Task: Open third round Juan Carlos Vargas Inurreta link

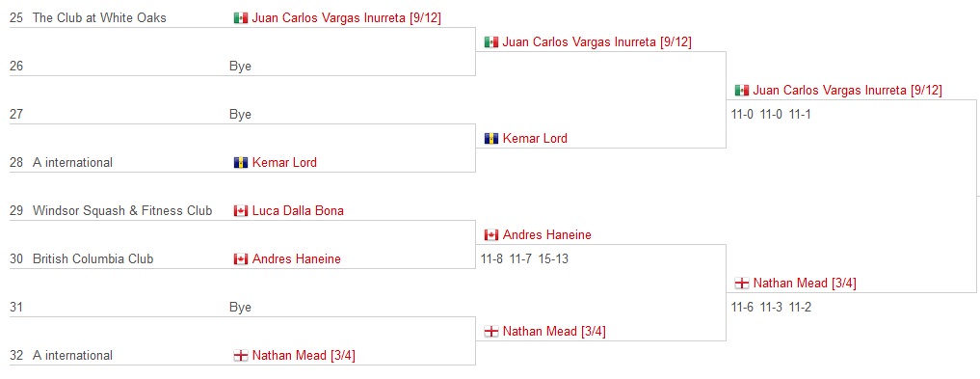Action: (x=847, y=91)
